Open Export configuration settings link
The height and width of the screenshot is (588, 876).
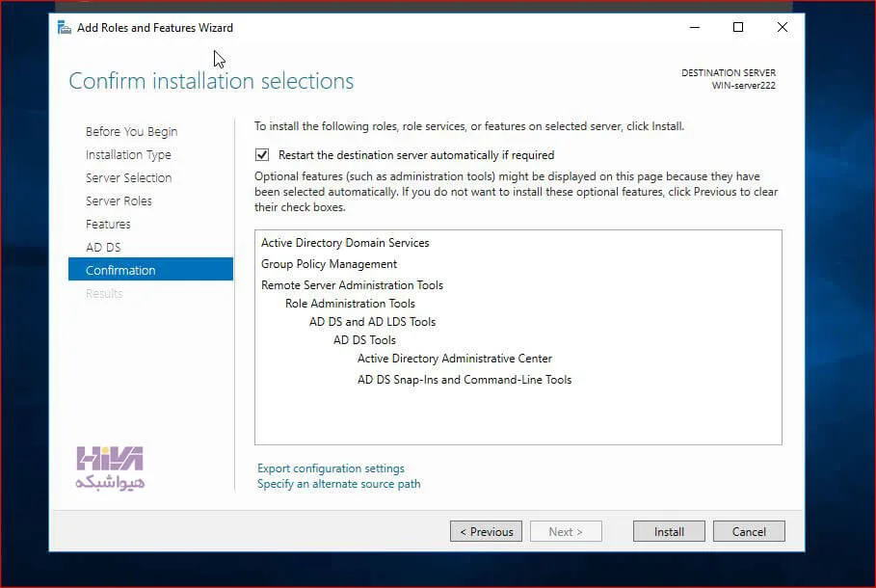click(x=331, y=468)
